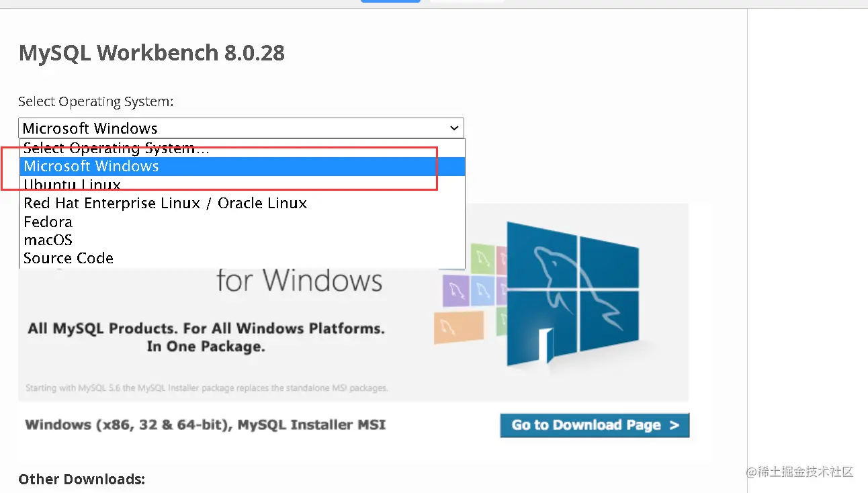This screenshot has height=493, width=868.
Task: Select Fedora from the list
Action: pos(243,222)
